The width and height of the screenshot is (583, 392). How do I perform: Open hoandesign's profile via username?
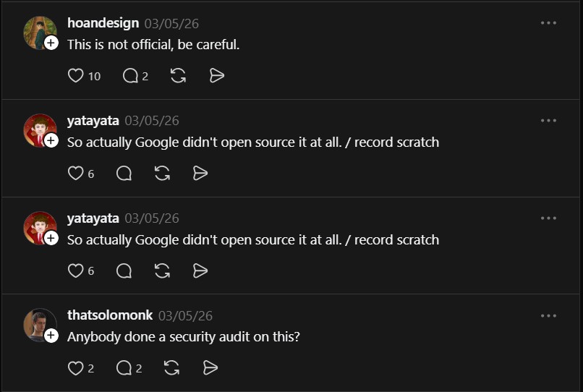click(x=103, y=23)
